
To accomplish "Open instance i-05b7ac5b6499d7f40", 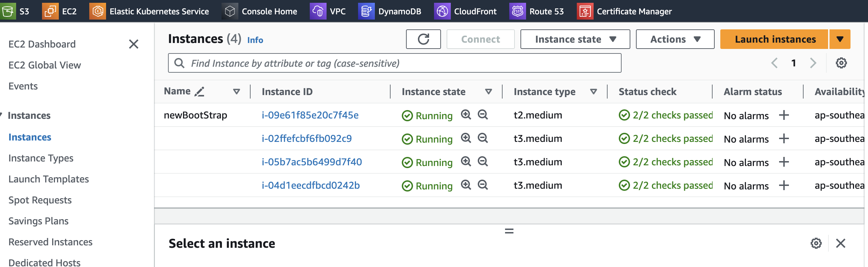I will 312,162.
